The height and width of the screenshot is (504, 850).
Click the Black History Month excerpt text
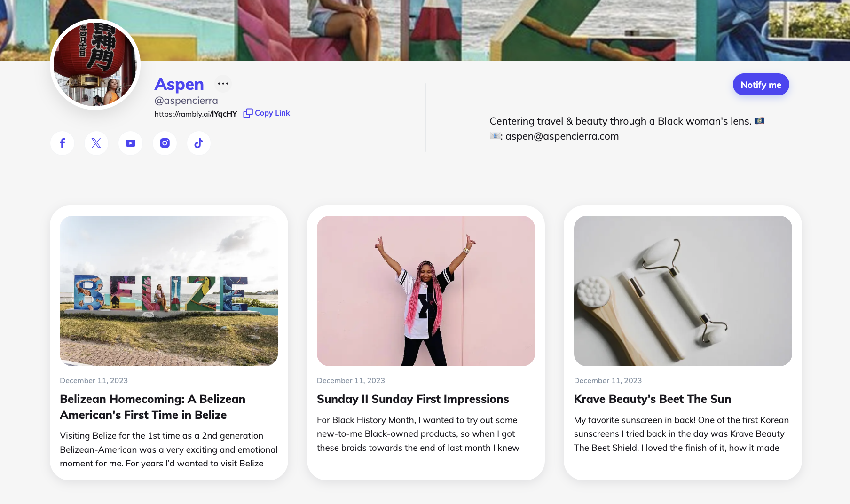418,434
